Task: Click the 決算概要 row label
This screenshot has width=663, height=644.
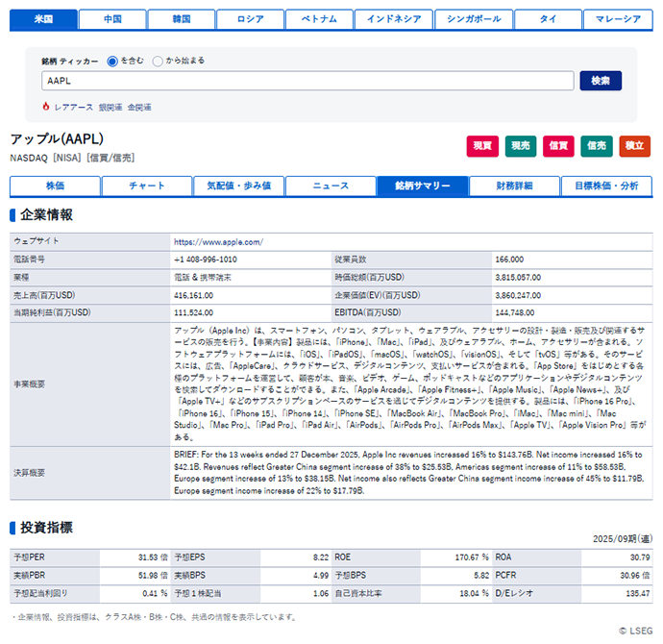Action: [29, 473]
